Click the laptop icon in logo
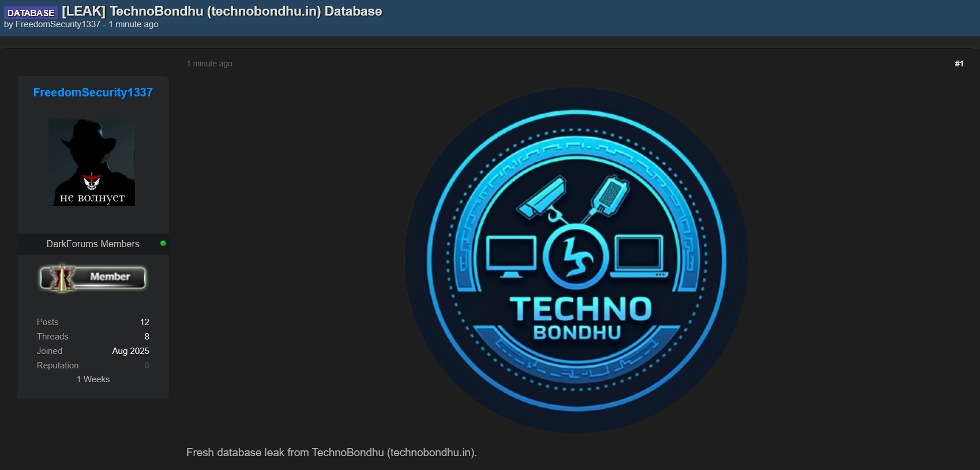The width and height of the screenshot is (980, 470). (x=639, y=256)
